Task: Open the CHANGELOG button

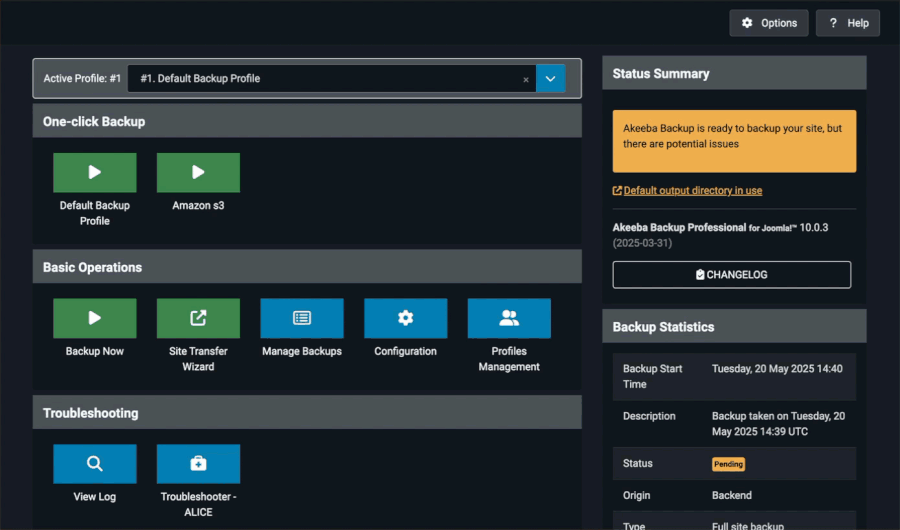Action: pos(732,275)
